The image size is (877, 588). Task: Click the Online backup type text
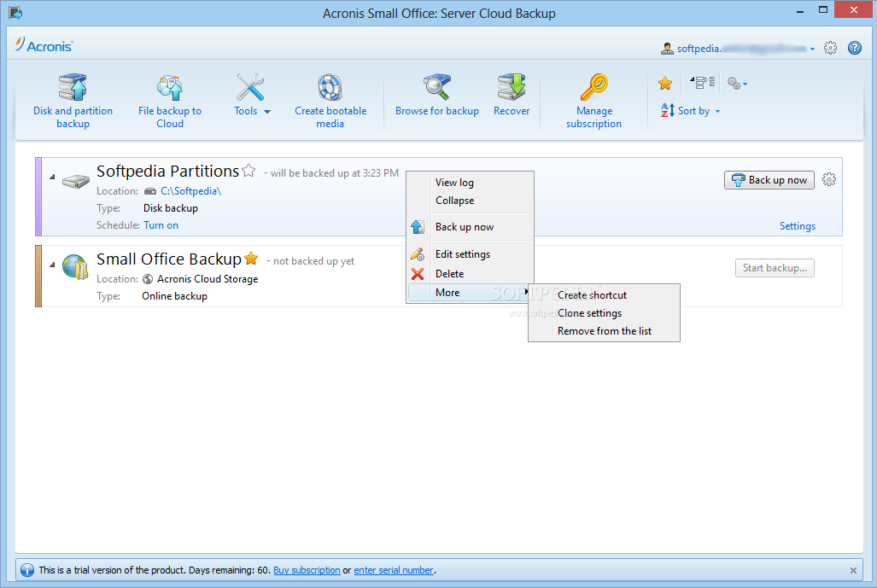(174, 296)
